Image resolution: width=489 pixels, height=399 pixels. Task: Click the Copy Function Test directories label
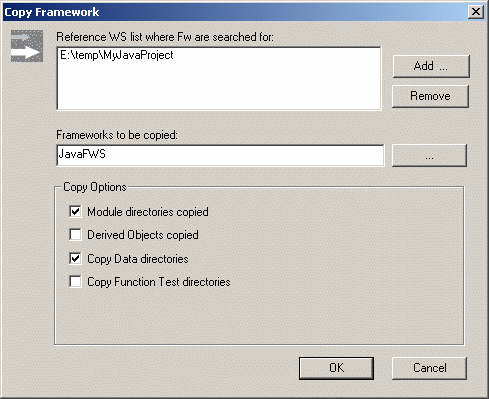click(159, 282)
